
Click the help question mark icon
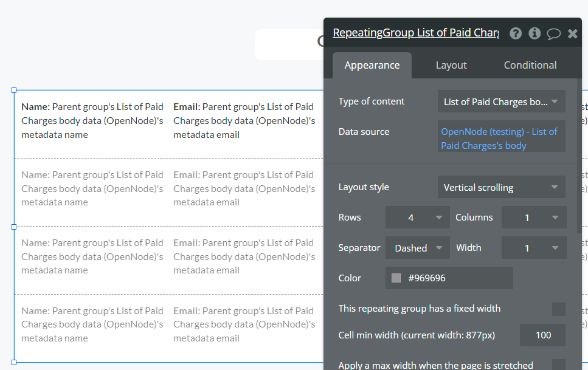click(x=516, y=33)
